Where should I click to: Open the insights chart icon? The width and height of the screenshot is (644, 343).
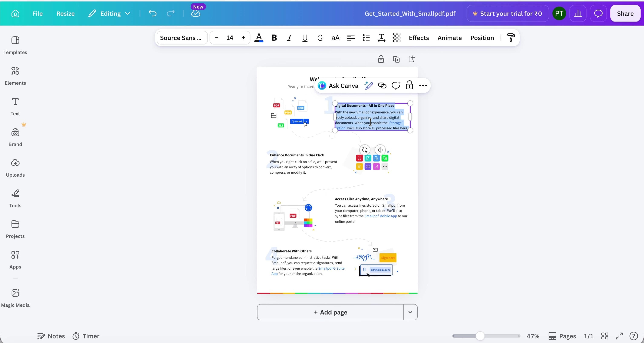(x=578, y=13)
